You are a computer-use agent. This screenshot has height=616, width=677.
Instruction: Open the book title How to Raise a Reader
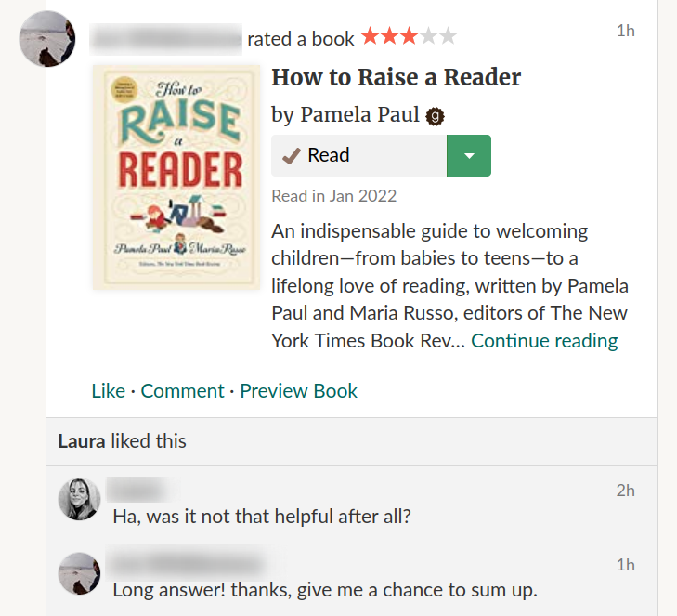coord(396,76)
